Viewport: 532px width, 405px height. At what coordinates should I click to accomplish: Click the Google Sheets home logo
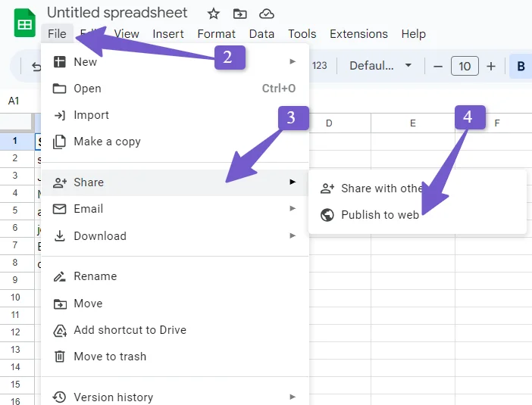25,23
